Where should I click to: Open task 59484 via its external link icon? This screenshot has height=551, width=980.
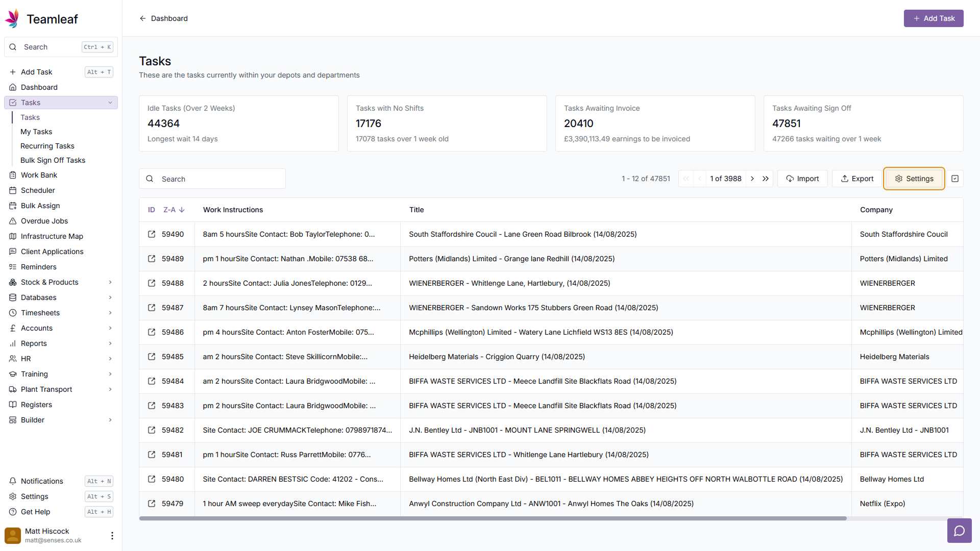[x=152, y=381]
